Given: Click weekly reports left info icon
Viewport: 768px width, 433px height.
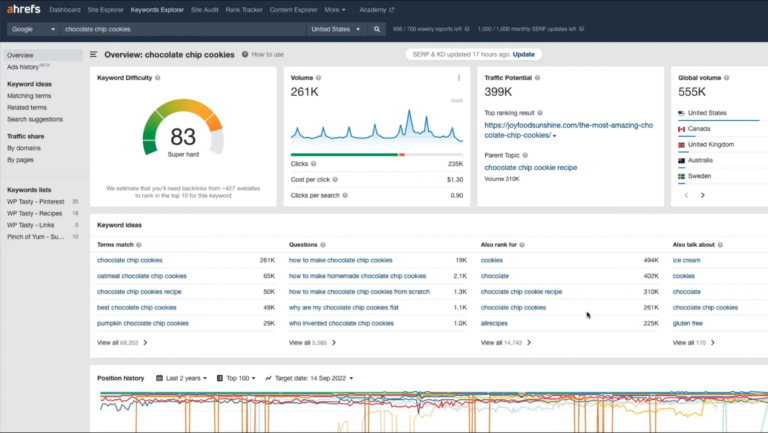Looking at the screenshot, I should coord(467,29).
